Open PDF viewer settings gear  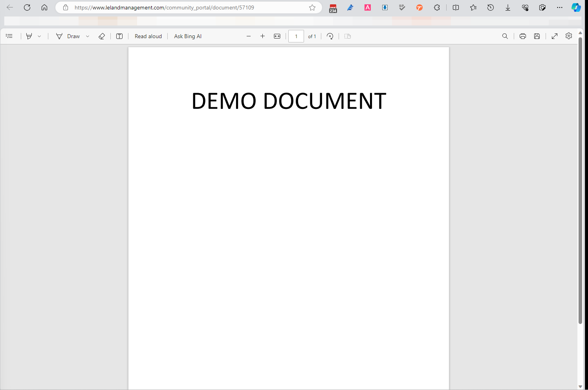[x=569, y=36]
